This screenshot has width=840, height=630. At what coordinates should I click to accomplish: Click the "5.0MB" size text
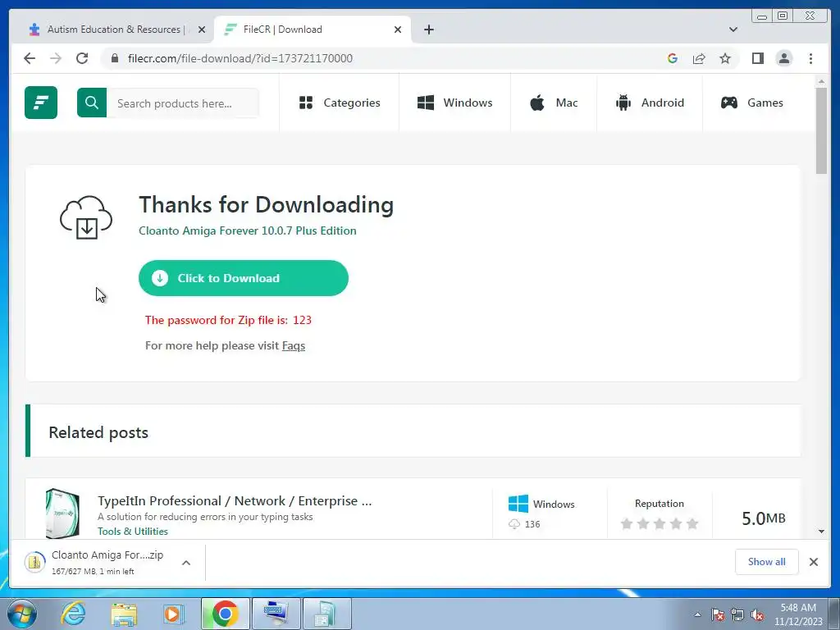[x=764, y=518]
